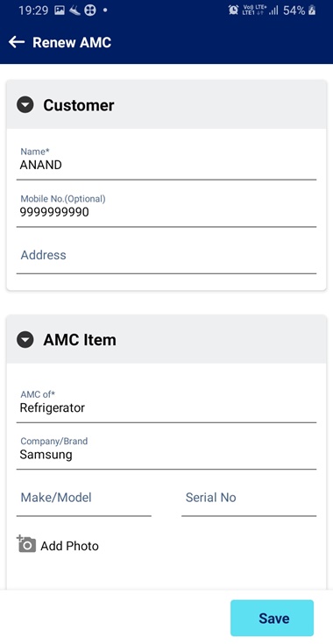Image resolution: width=333 pixels, height=644 pixels.
Task: Change the Company/Brand Samsung field
Action: click(166, 453)
